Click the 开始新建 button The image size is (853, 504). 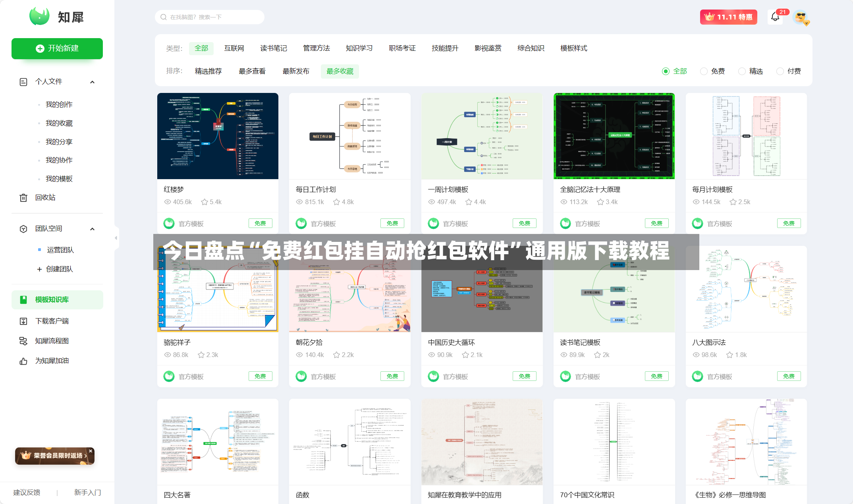pos(57,48)
